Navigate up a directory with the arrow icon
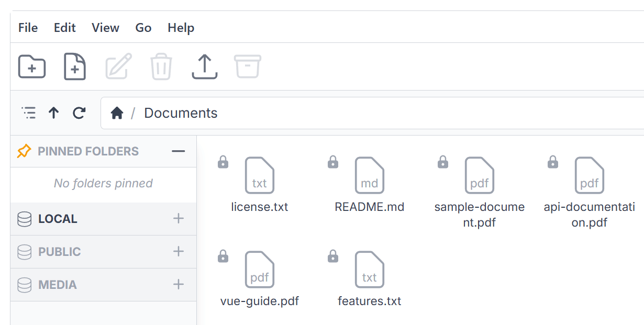The width and height of the screenshot is (644, 325). 53,113
